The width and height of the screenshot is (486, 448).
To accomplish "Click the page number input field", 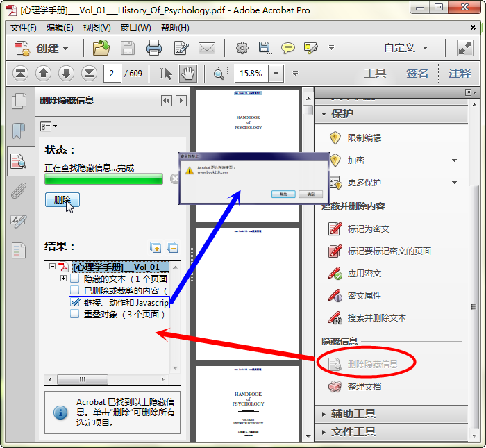I will 112,74.
